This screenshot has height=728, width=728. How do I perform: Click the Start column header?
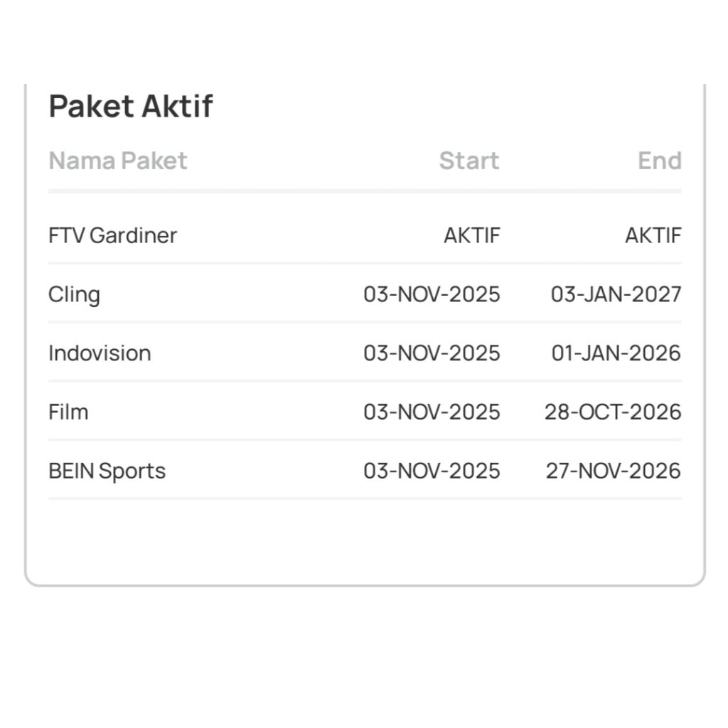(469, 161)
